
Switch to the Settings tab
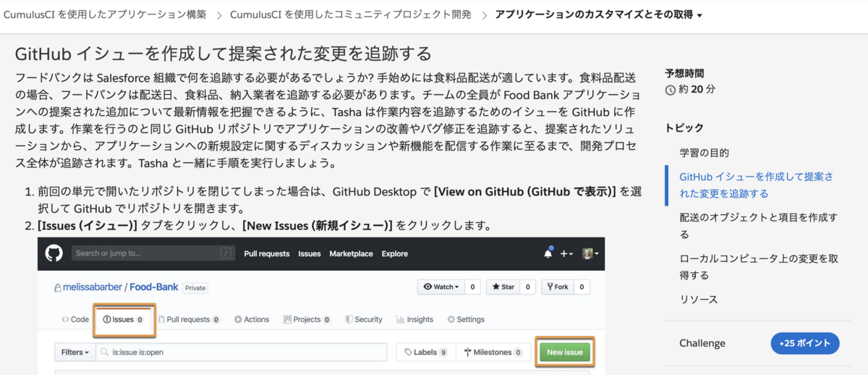click(x=467, y=319)
